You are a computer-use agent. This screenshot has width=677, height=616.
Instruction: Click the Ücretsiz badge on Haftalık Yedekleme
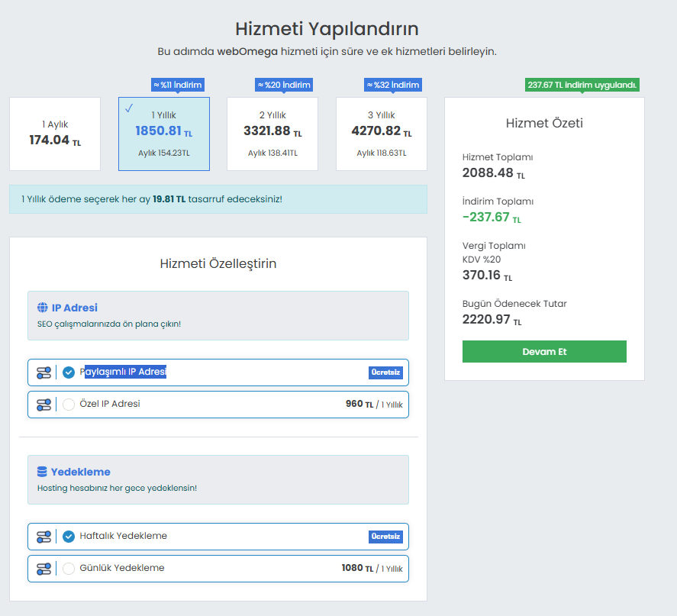[x=385, y=537]
